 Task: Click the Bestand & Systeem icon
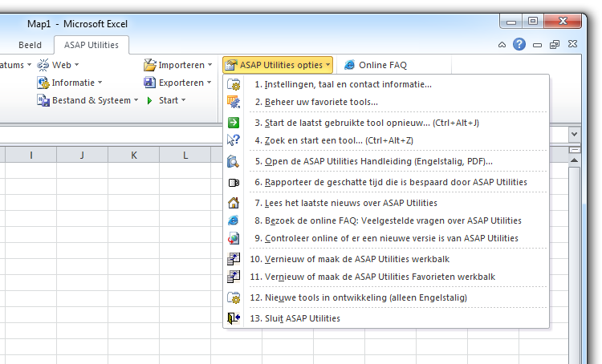pos(43,100)
